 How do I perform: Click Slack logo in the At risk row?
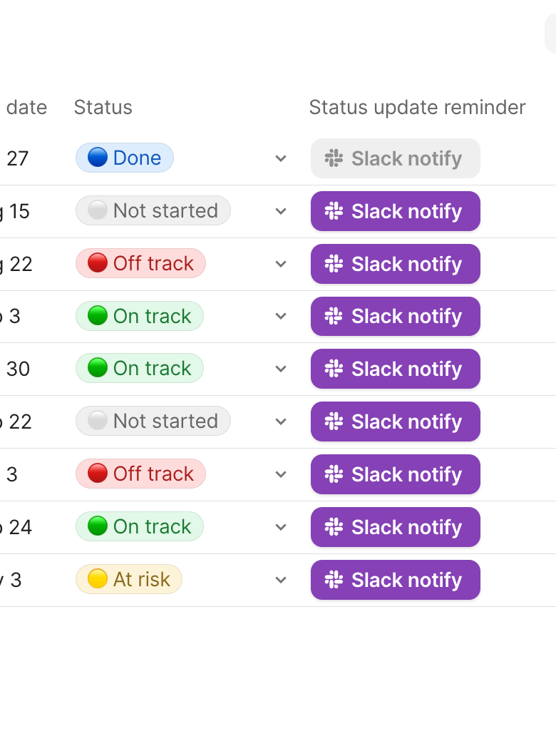click(333, 580)
